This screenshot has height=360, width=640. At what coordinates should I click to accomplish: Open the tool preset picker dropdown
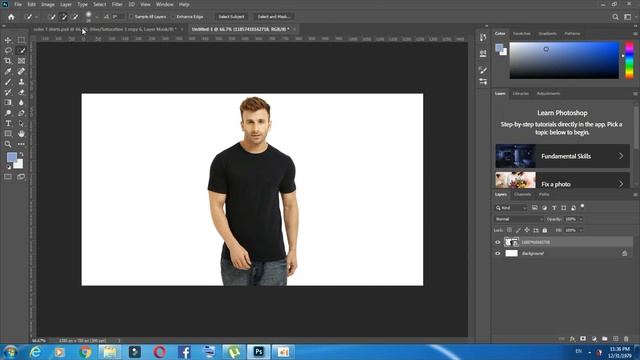point(36,17)
